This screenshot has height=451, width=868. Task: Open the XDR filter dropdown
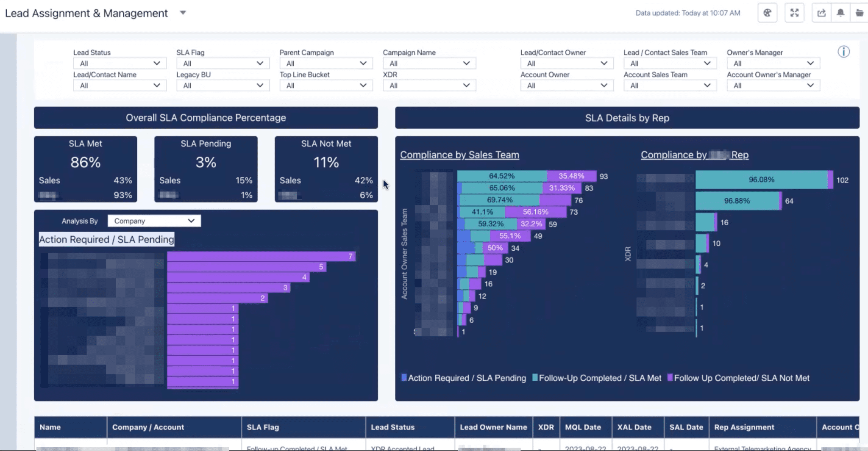(x=429, y=85)
